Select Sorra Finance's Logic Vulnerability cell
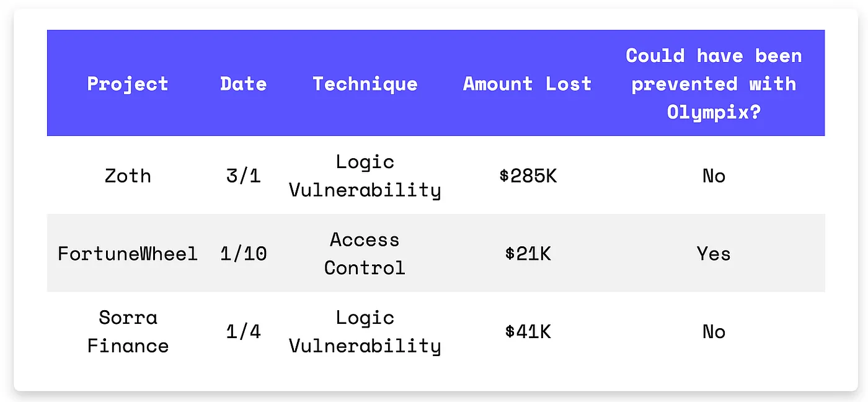The width and height of the screenshot is (868, 402). coord(365,331)
